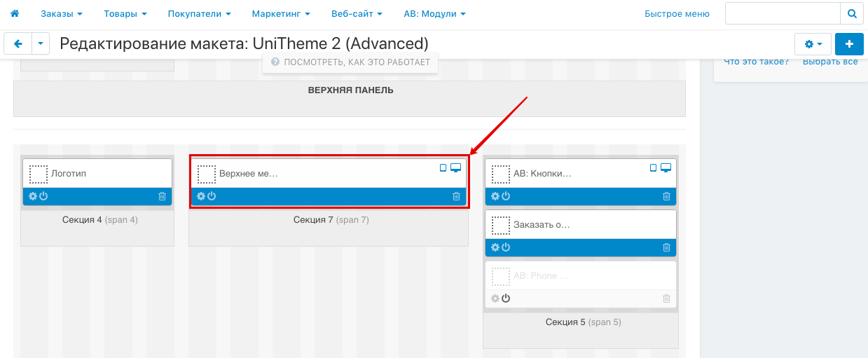Click the search input field
The image size is (868, 358).
tap(783, 13)
